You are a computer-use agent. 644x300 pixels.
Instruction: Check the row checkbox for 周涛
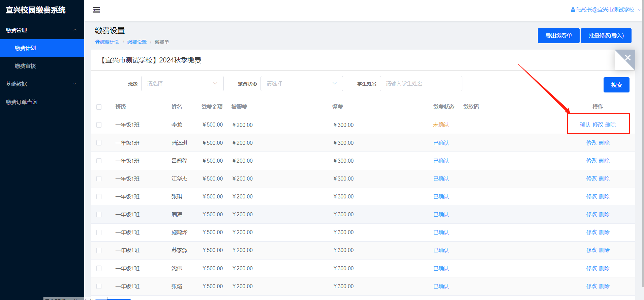[x=99, y=214]
